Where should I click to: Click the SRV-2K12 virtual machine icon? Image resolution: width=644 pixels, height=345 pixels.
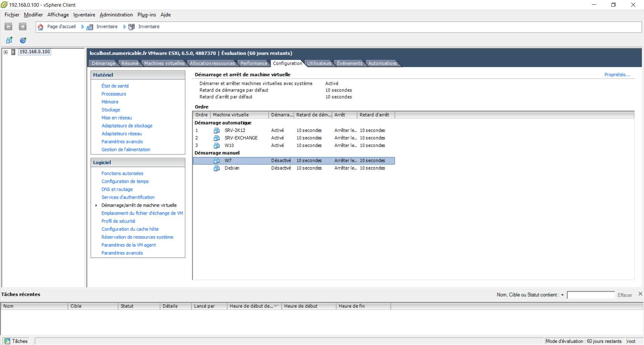coord(217,130)
